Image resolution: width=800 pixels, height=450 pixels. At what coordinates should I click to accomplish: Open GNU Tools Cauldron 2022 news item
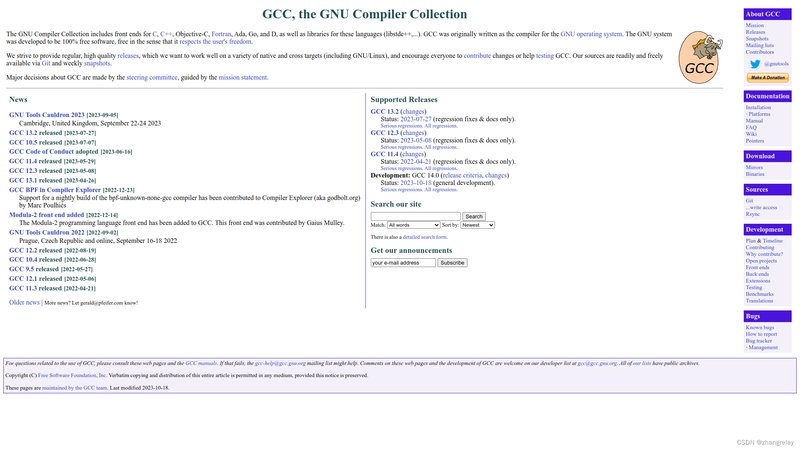coord(46,233)
